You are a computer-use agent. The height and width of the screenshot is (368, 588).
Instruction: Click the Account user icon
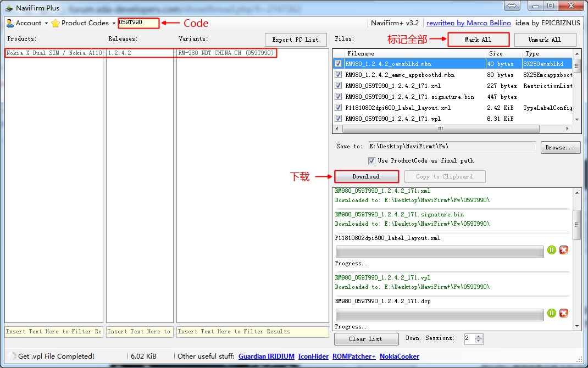pos(10,23)
